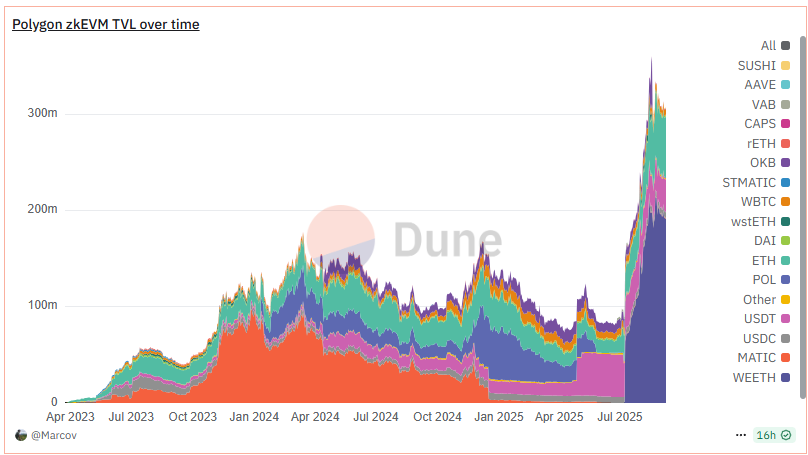Toggle the SUSHI legend color swatch
Image resolution: width=808 pixels, height=455 pixels.
pos(785,65)
